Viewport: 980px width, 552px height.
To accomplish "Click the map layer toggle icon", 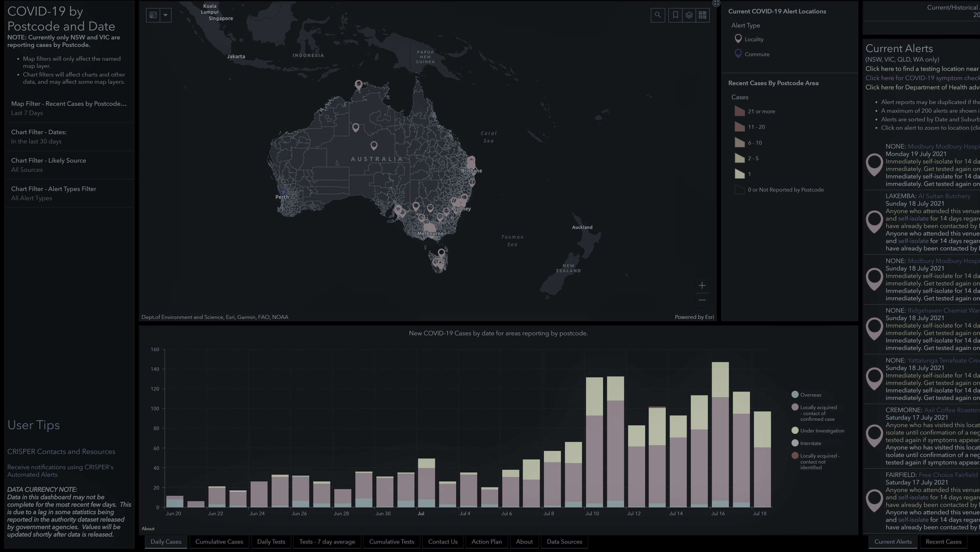I will [688, 15].
